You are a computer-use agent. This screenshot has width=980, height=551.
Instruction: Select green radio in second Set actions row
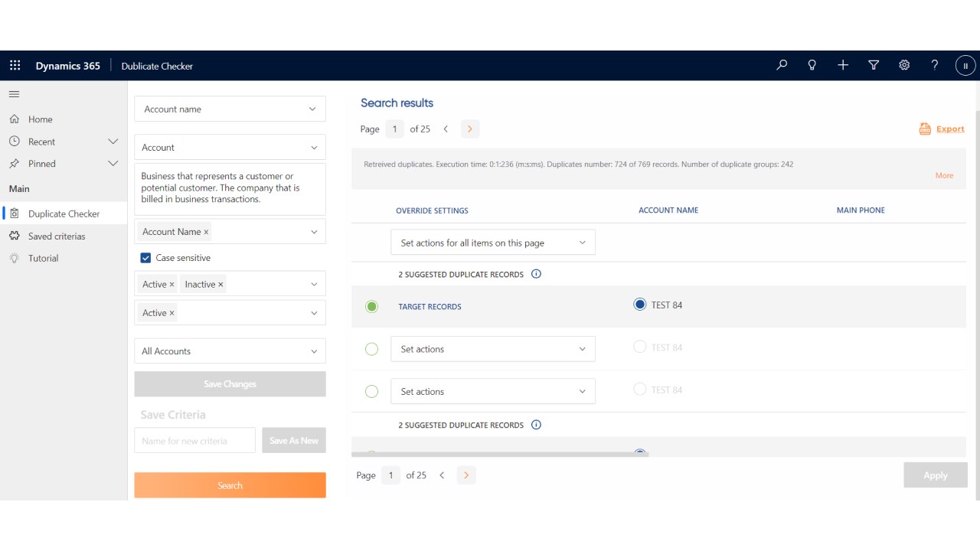point(371,391)
